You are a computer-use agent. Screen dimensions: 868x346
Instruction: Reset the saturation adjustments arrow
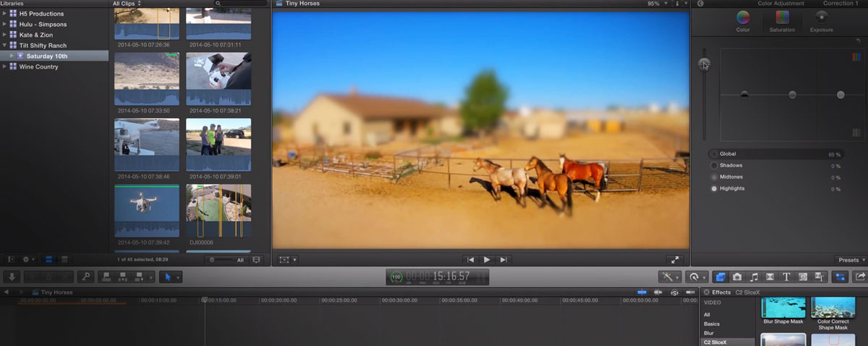(859, 41)
